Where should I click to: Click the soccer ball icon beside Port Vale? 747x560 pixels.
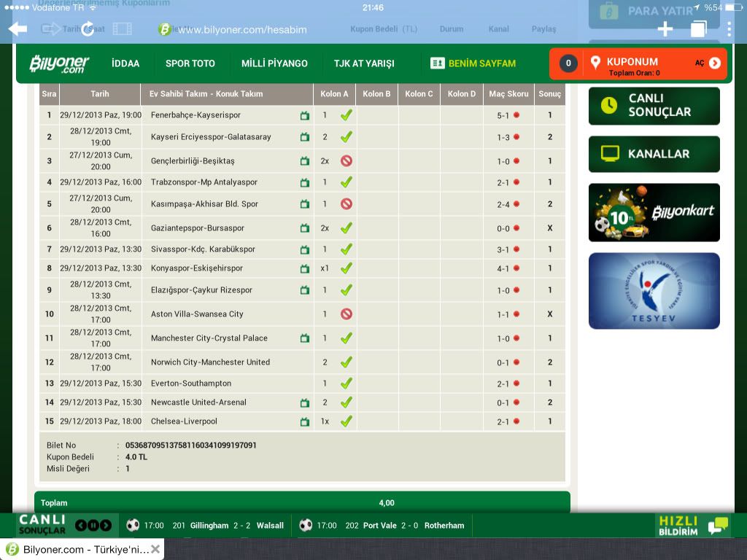click(x=306, y=525)
